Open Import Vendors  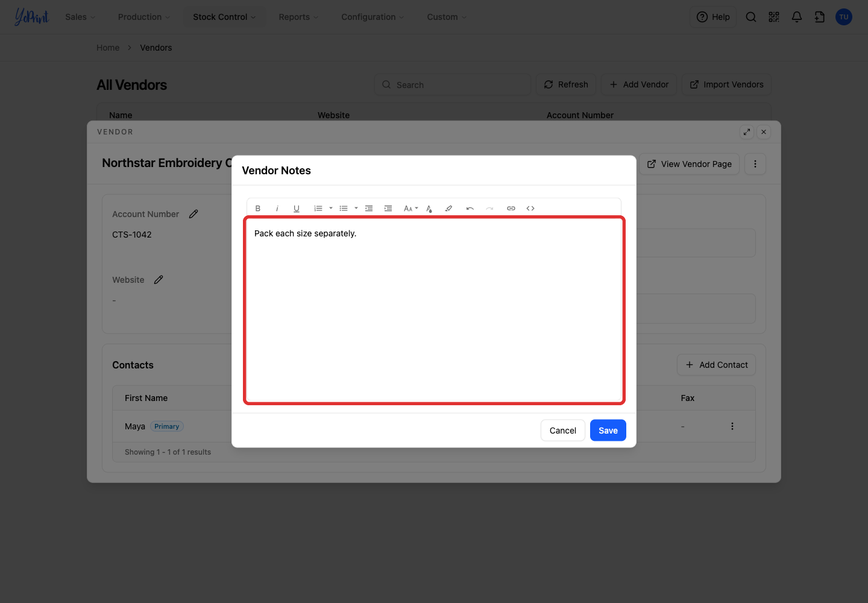pos(726,84)
